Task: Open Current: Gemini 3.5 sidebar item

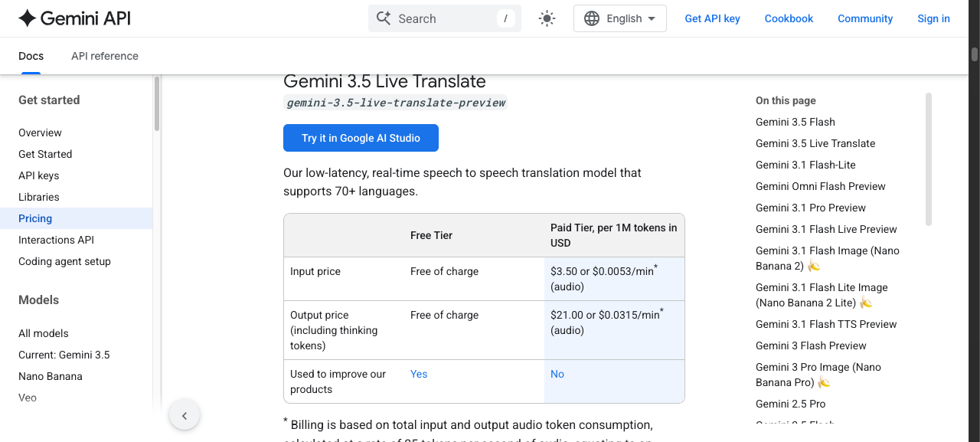Action: tap(64, 355)
